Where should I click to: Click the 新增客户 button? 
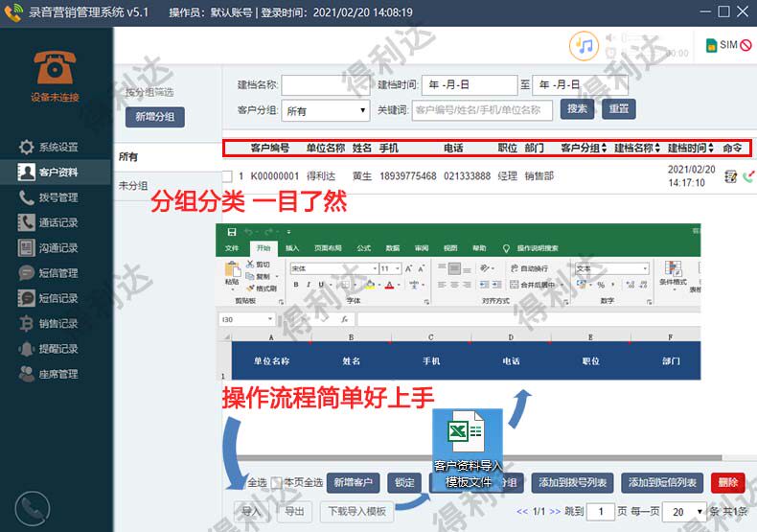[353, 483]
